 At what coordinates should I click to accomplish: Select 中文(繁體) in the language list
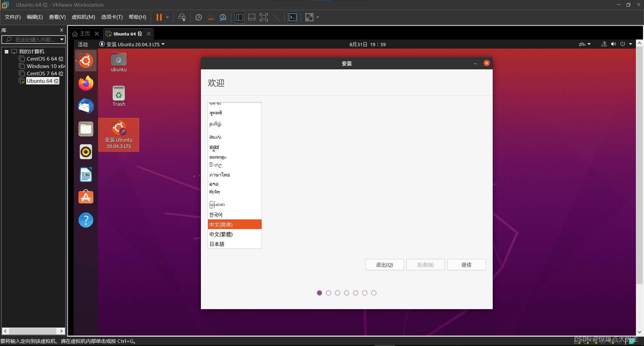click(x=235, y=234)
